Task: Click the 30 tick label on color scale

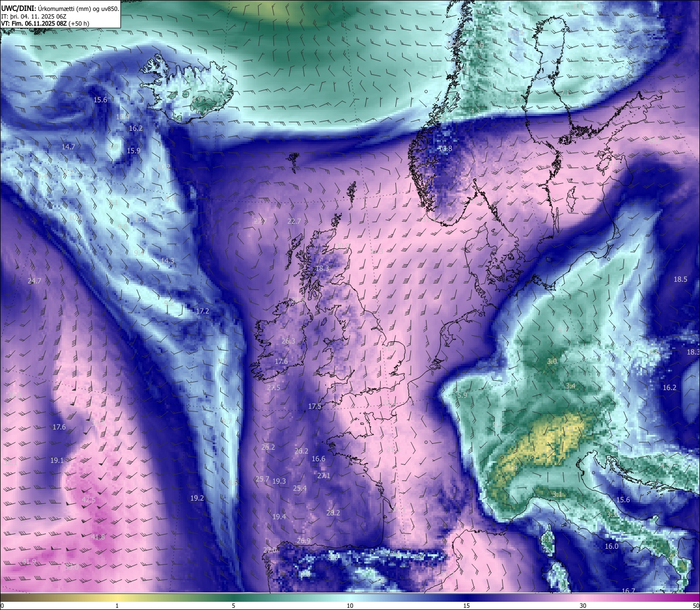Action: click(x=583, y=606)
